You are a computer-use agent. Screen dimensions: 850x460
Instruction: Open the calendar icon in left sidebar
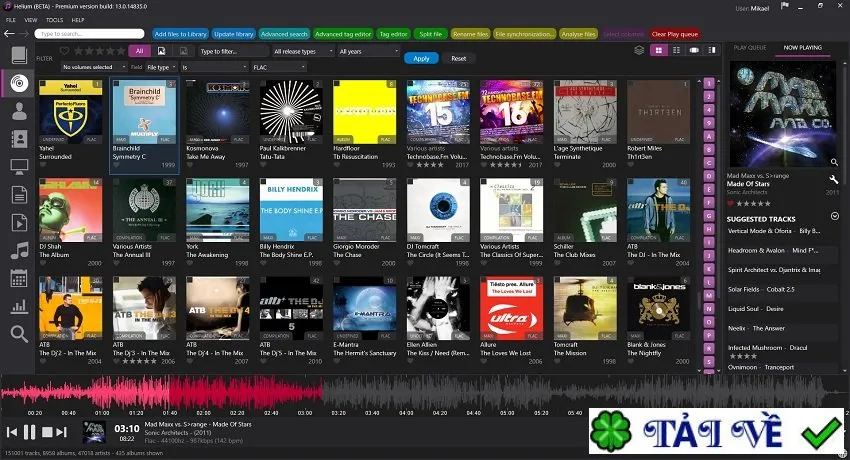click(19, 279)
